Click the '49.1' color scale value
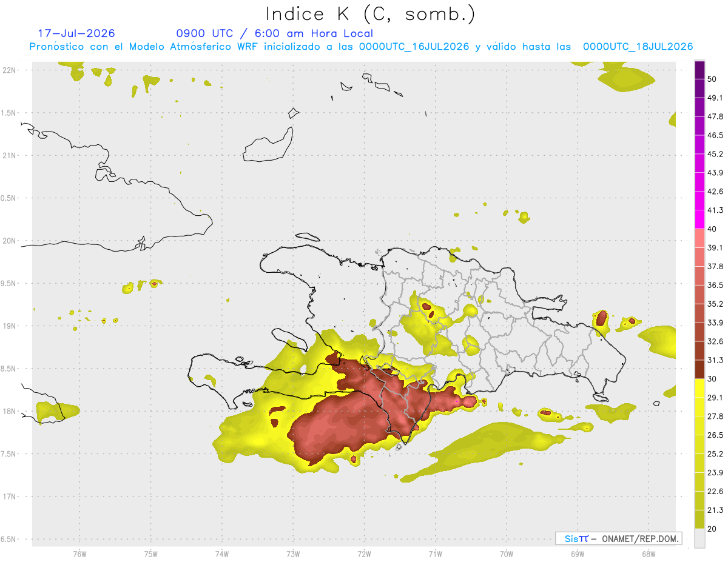This screenshot has height=562, width=728. 715,98
